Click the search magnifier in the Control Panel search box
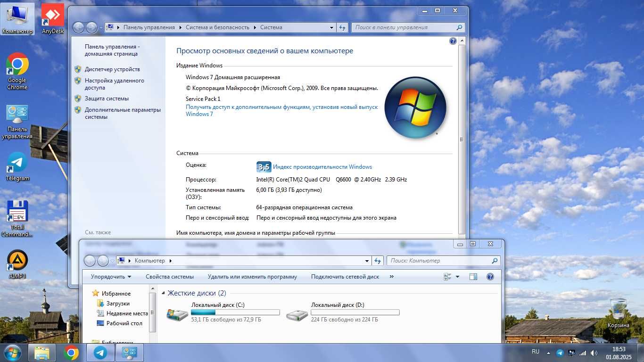The image size is (644, 362). point(460,27)
